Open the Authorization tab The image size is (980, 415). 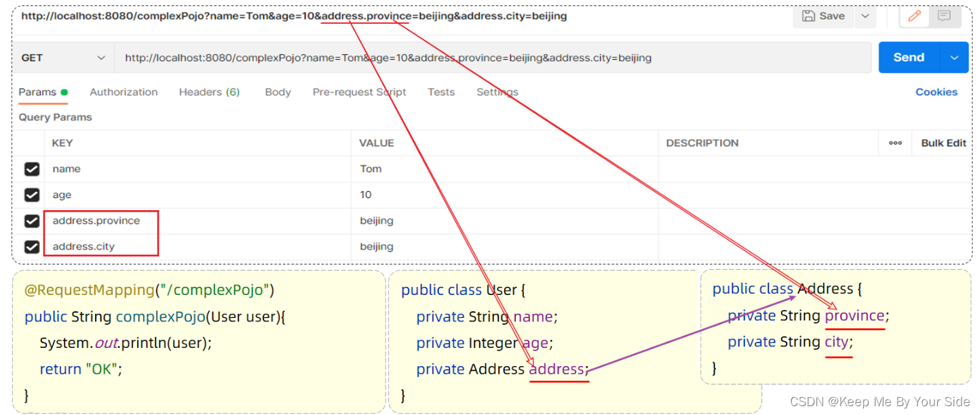pos(124,92)
